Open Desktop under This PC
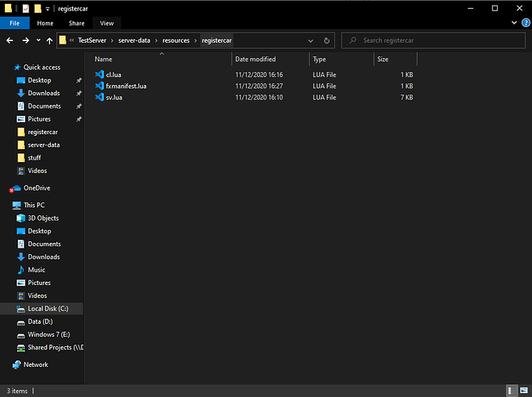 (40, 231)
